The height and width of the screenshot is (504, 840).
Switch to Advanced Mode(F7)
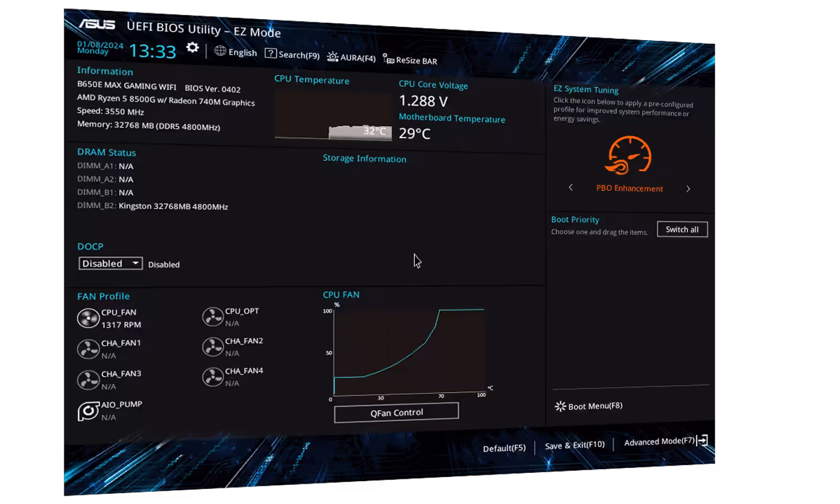(x=659, y=442)
